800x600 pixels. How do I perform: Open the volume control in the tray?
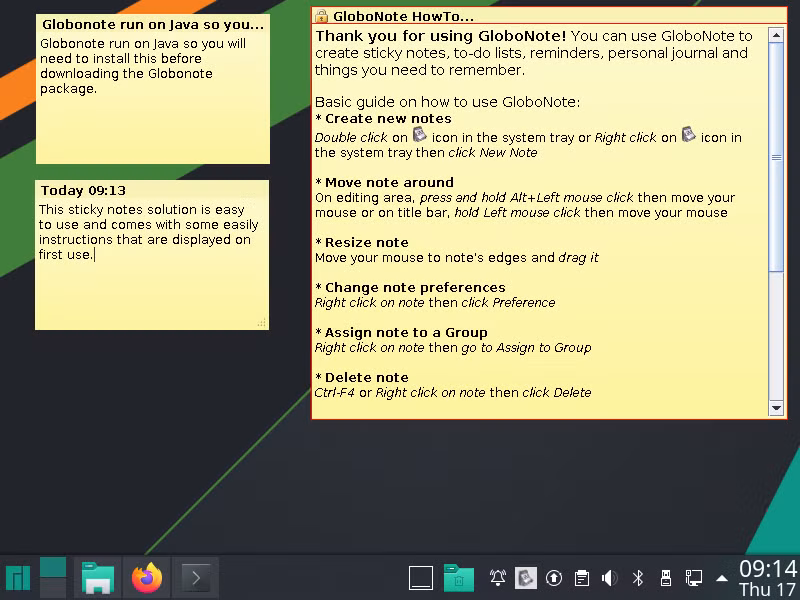tap(609, 578)
